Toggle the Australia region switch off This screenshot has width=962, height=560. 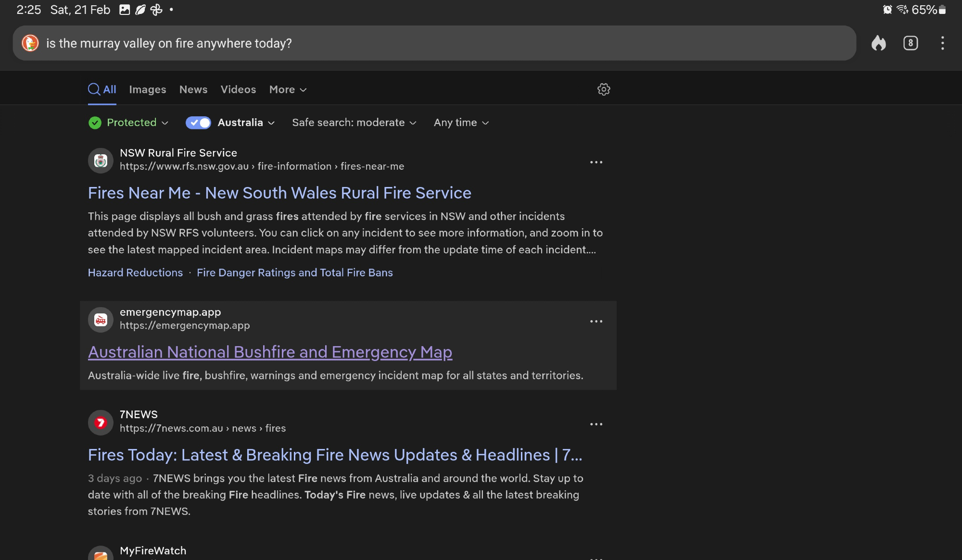(x=198, y=123)
